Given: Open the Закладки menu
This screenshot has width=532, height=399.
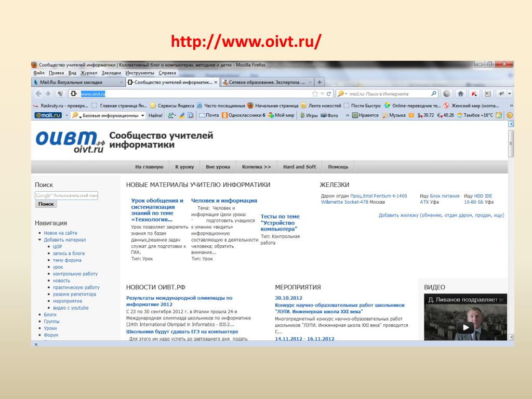Looking at the screenshot, I should 111,73.
